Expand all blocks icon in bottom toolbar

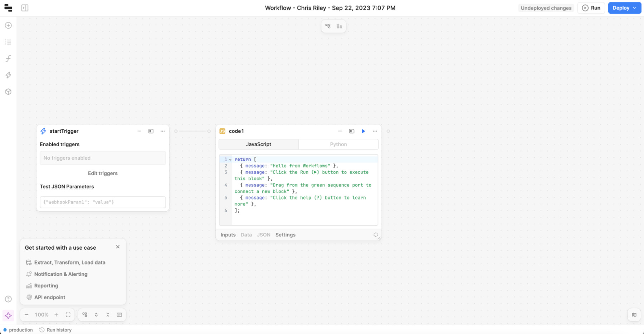point(96,315)
